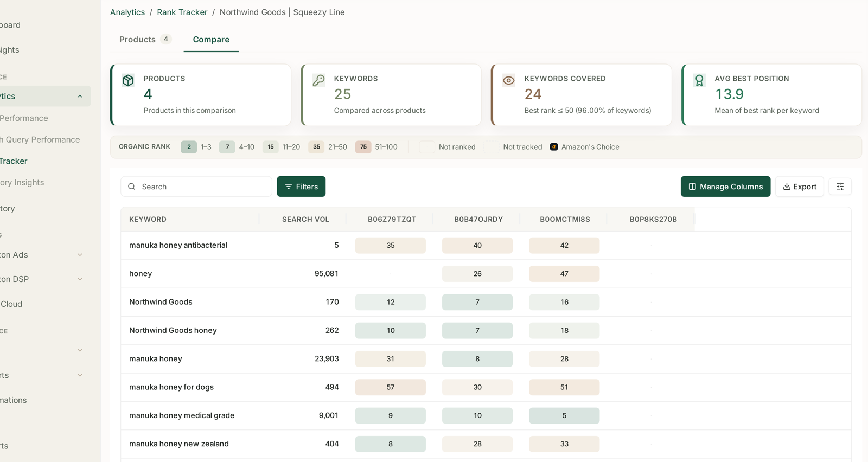Switch to the Products tab
The image size is (868, 462).
(x=145, y=39)
